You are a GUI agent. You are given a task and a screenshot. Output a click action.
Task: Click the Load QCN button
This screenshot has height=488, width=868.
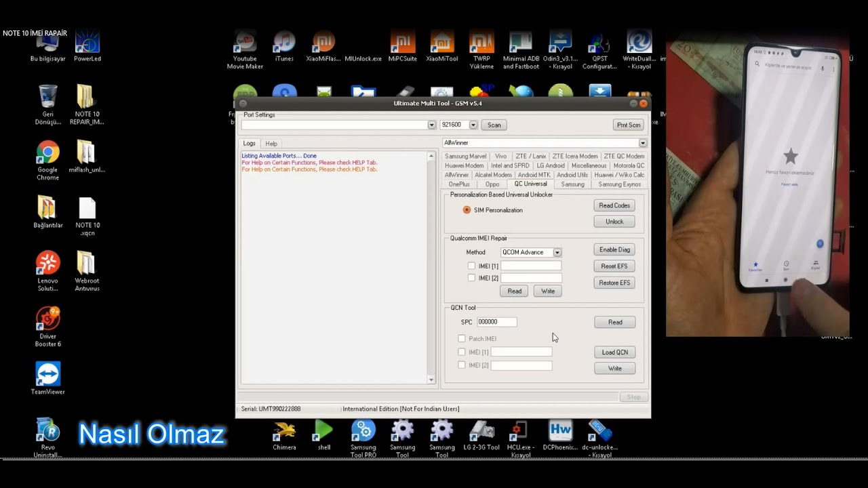[x=615, y=352]
